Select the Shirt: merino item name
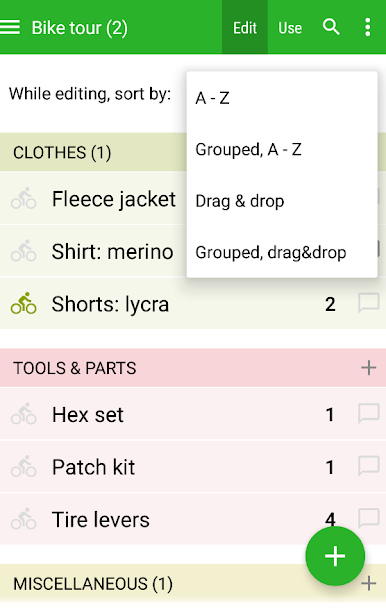Image resolution: width=386 pixels, height=608 pixels. point(113,251)
